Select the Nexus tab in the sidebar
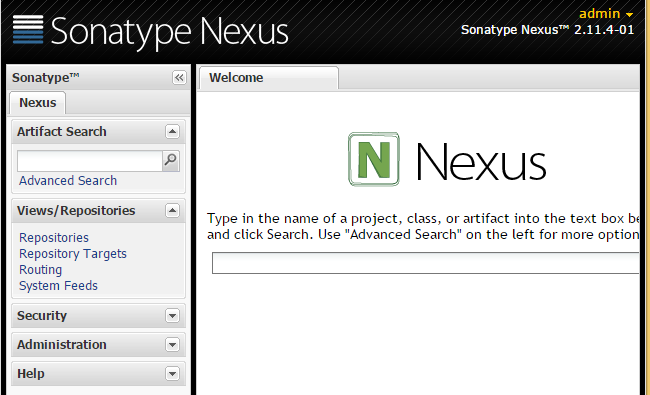 [38, 103]
